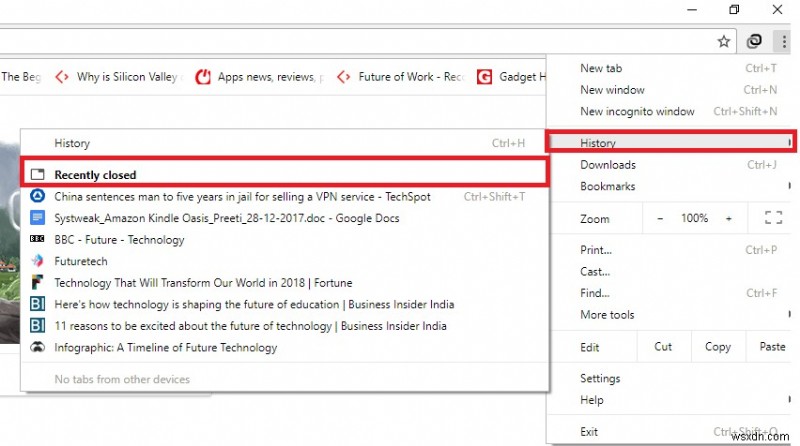Choose New tab from the menu
This screenshot has width=800, height=446.
coord(670,68)
